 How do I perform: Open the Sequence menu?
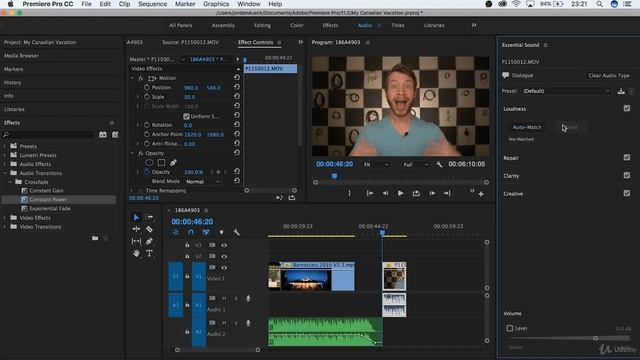(152, 4)
